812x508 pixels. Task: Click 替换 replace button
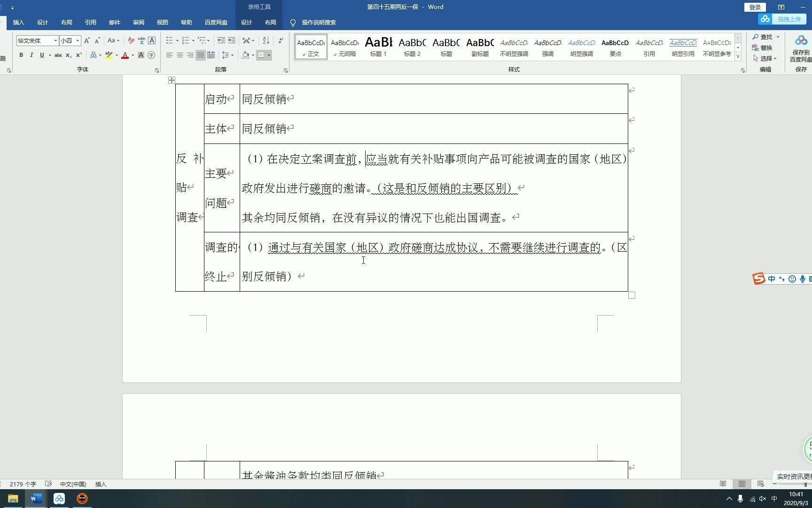click(x=762, y=48)
